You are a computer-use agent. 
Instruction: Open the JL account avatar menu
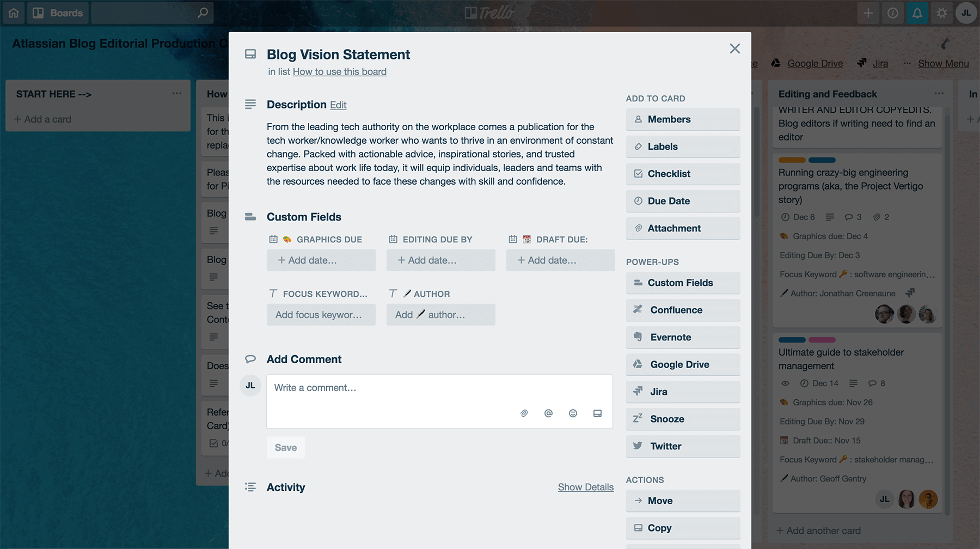click(x=966, y=13)
